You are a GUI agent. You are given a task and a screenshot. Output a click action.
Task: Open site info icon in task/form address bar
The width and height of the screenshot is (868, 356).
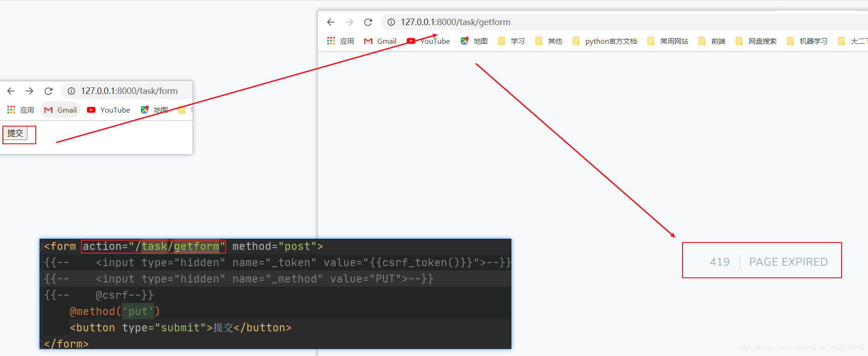point(71,91)
